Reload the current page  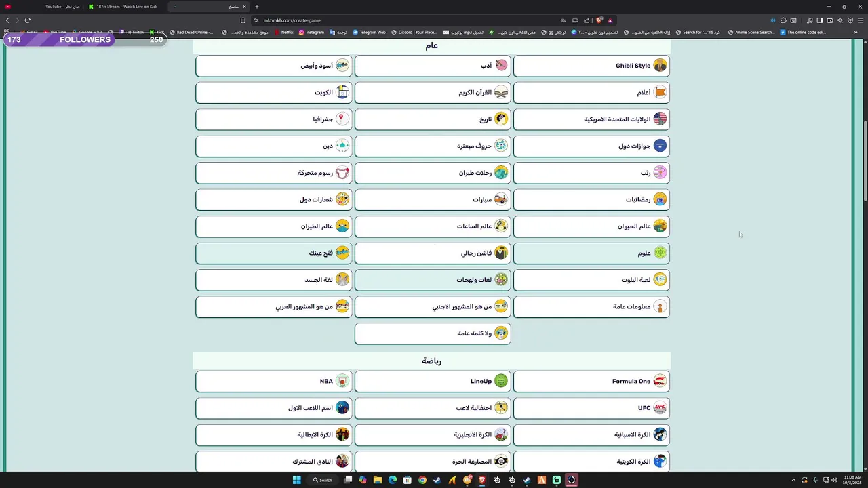click(28, 20)
